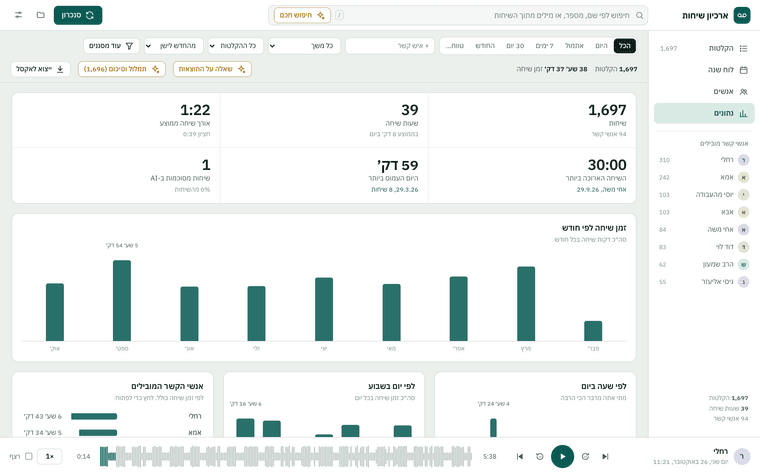Click the עוד מסננים more filters button
The image size is (760, 475).
point(111,46)
